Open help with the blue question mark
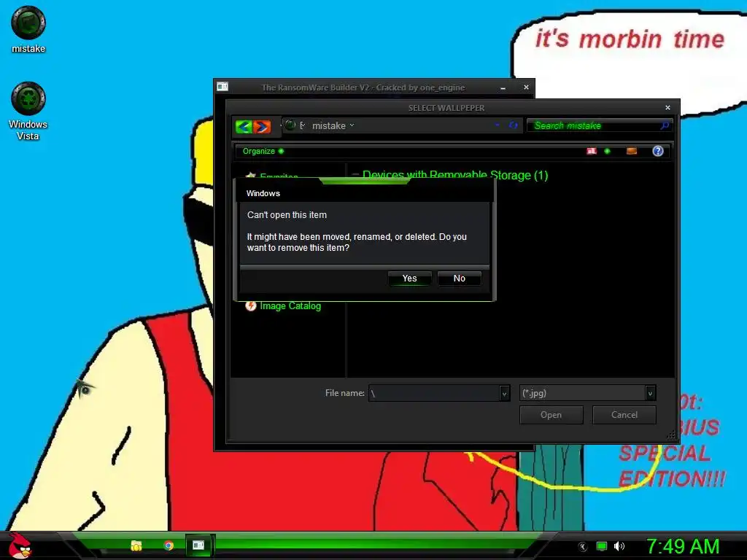747x560 pixels. [658, 151]
